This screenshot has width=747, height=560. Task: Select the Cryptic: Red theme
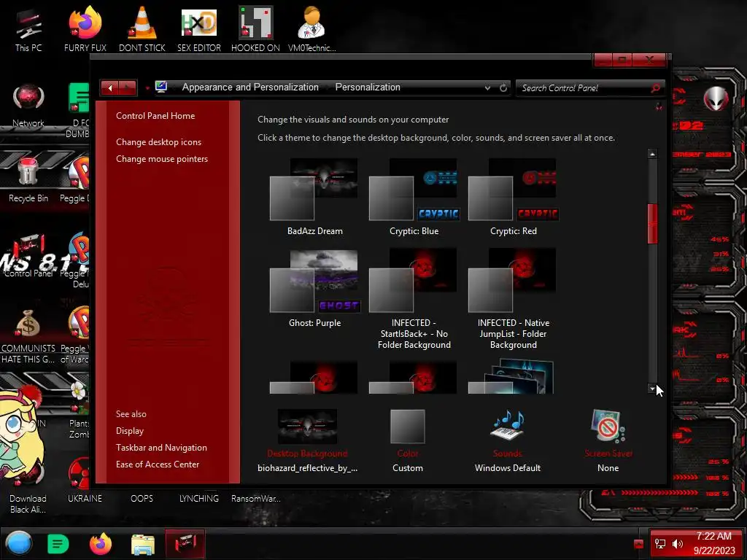pos(513,197)
